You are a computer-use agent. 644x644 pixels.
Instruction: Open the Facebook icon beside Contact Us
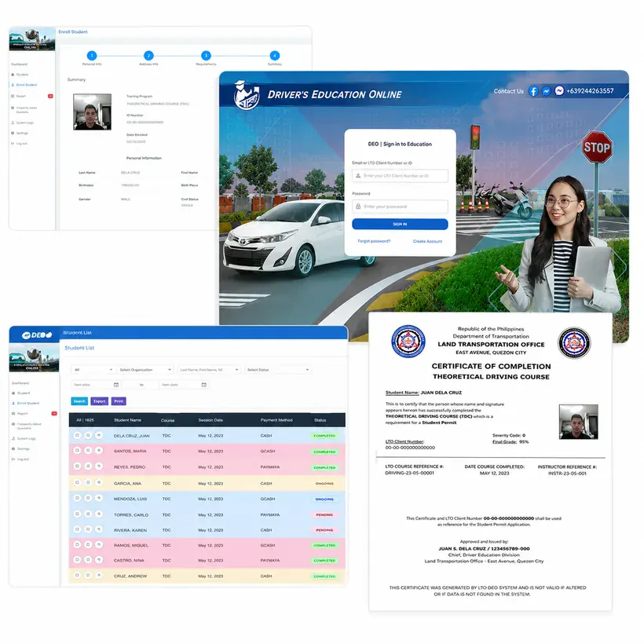(533, 91)
